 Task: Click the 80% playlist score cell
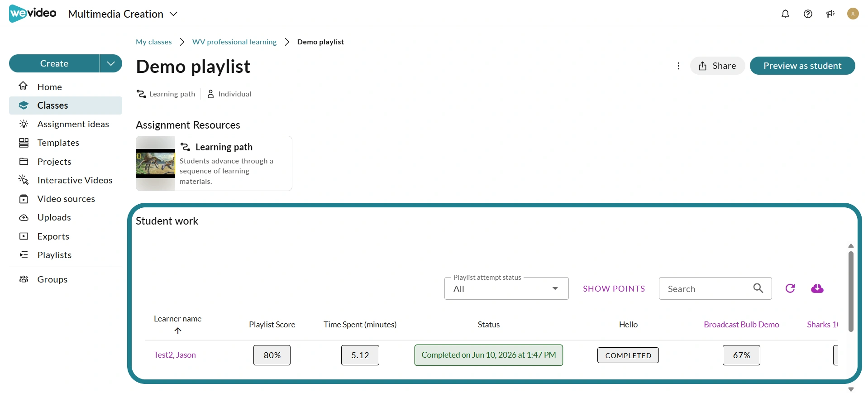272,355
